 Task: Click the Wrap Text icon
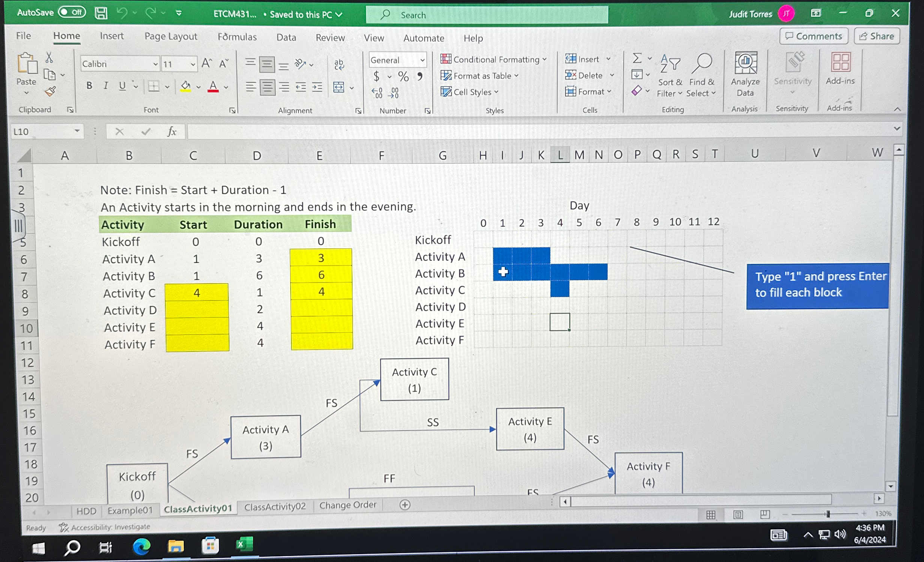[339, 64]
